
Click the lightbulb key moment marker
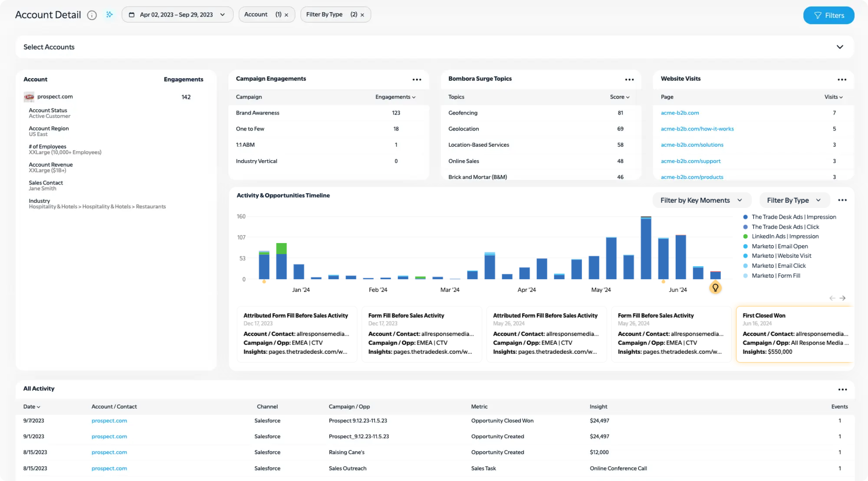point(715,287)
